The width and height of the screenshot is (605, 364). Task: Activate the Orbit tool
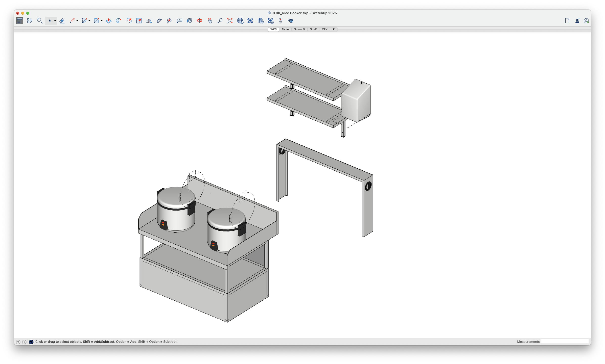pos(200,21)
